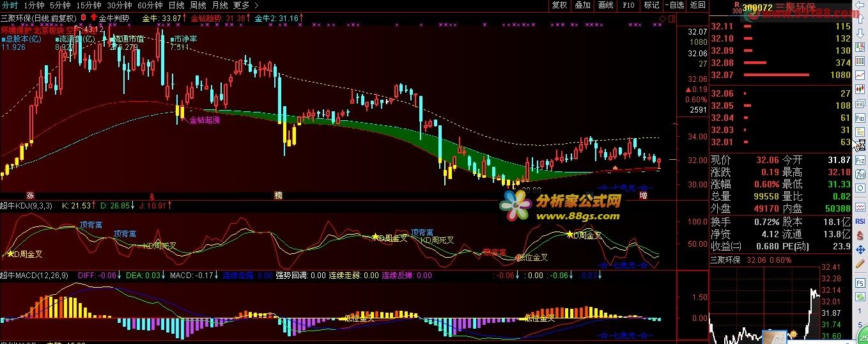Click the Fi2 icon in right sidebar

click(860, 160)
